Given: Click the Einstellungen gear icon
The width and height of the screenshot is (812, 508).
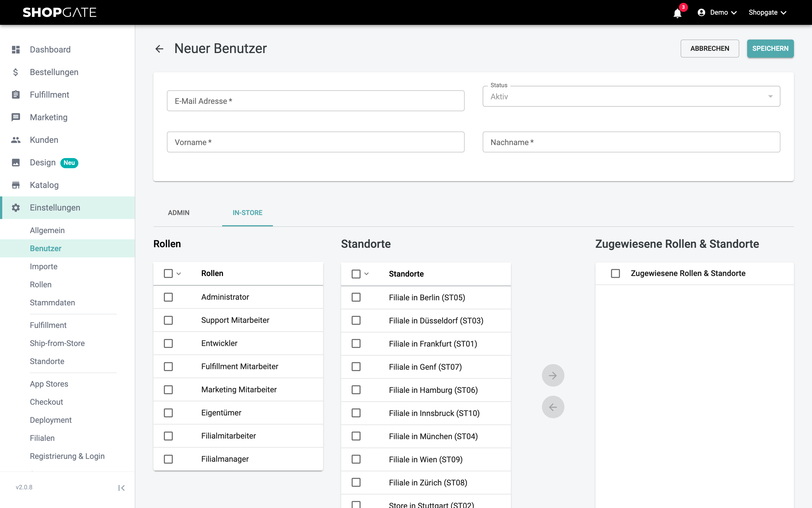Looking at the screenshot, I should (x=16, y=207).
